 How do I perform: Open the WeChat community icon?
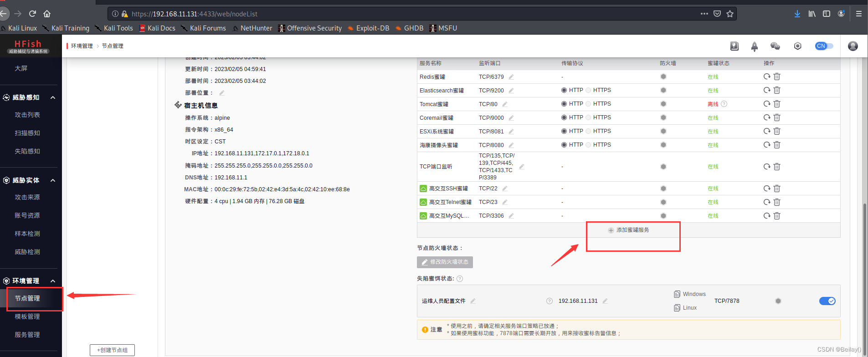click(x=775, y=46)
